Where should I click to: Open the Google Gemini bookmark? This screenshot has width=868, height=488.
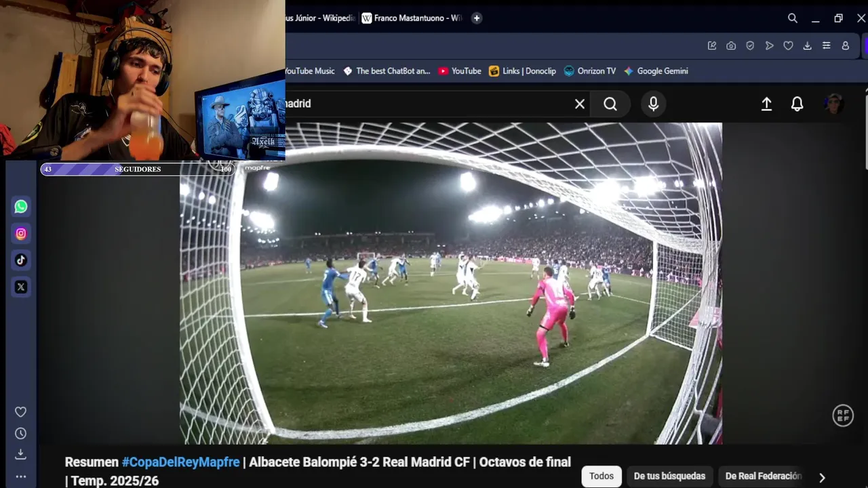pyautogui.click(x=656, y=71)
